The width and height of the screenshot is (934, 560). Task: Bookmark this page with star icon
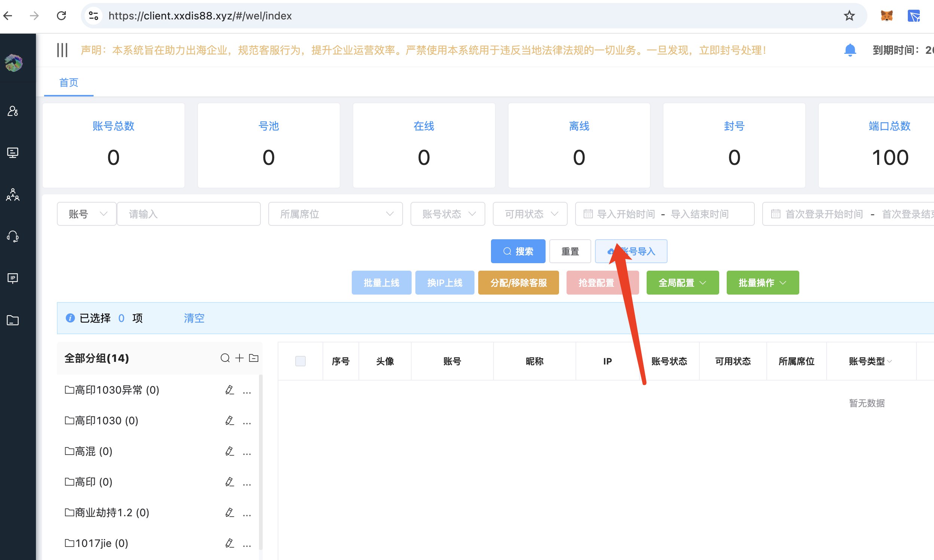pyautogui.click(x=849, y=16)
